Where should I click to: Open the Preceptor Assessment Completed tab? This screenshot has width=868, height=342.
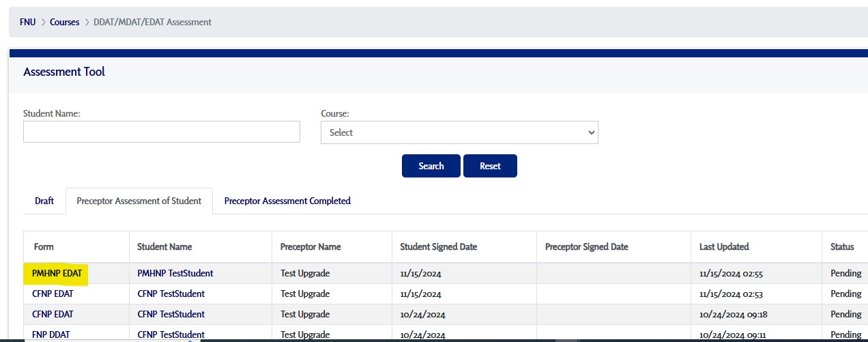point(287,201)
